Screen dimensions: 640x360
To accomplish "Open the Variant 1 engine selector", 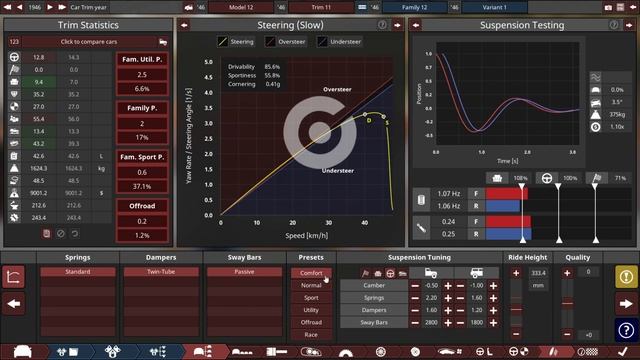I will click(494, 7).
